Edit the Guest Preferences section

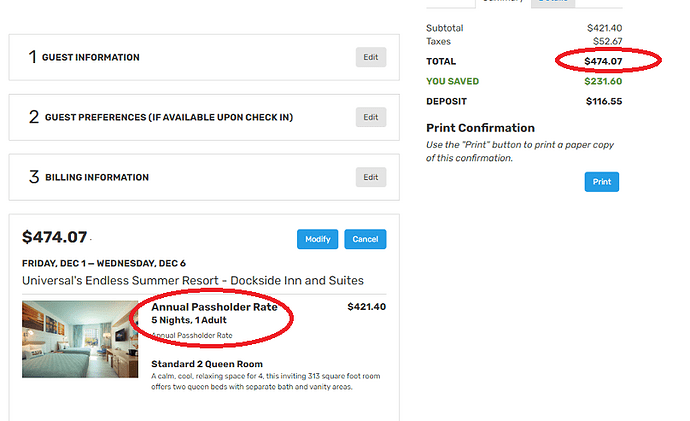coord(370,117)
